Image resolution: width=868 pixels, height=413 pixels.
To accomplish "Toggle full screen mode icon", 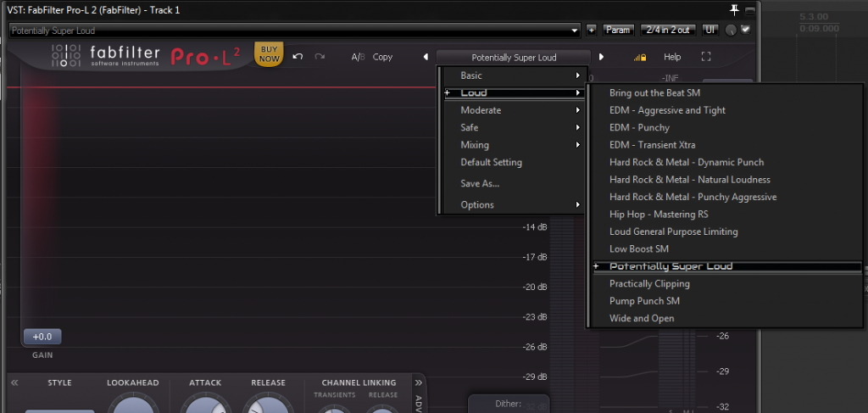I will coord(706,57).
